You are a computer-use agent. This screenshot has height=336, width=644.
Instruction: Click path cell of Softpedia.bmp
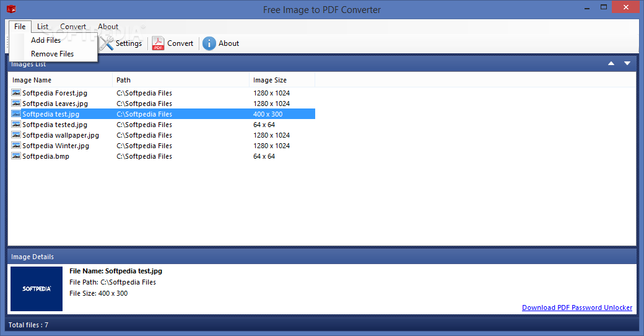[x=144, y=156]
